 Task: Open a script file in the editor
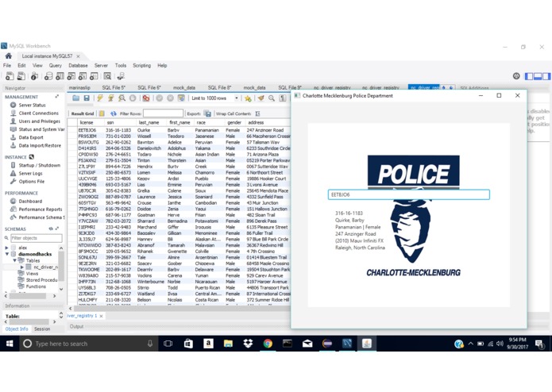tap(75, 98)
